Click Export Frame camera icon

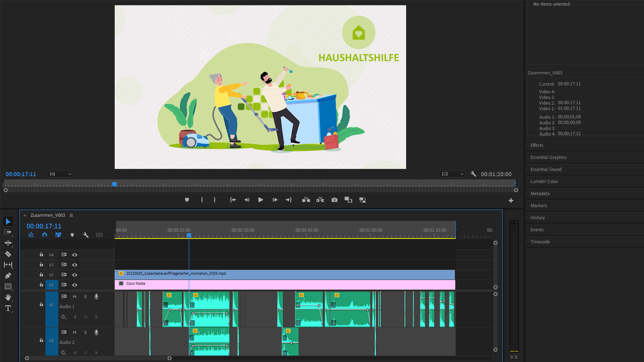(334, 200)
